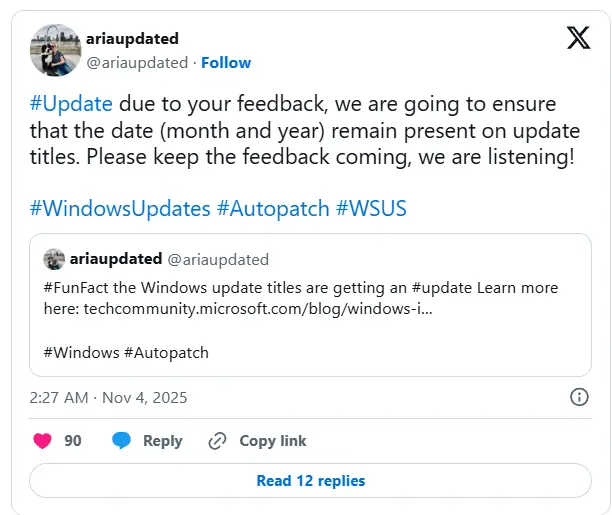This screenshot has width=612, height=515.
Task: Follow the ariaupdated account
Action: 226,62
